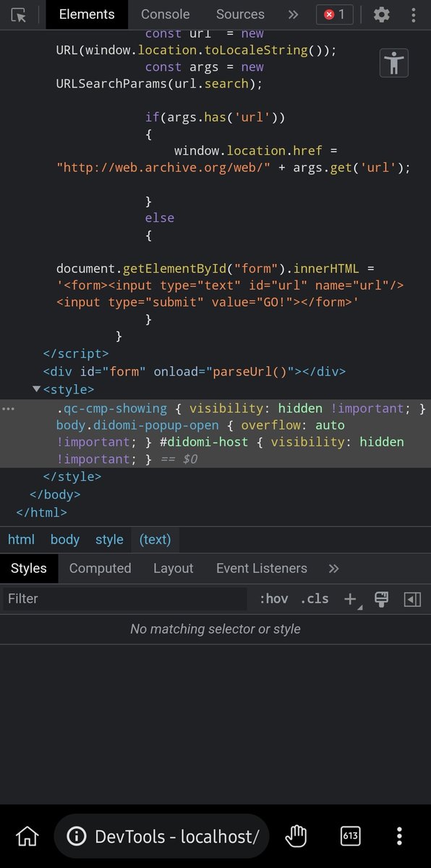Select the style breadcrumb
Image resolution: width=431 pixels, height=868 pixels.
[x=109, y=540]
